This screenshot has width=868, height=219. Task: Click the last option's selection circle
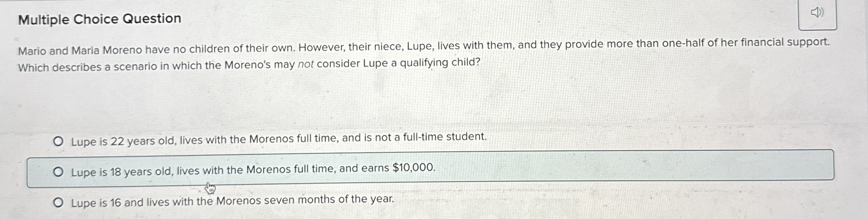pyautogui.click(x=59, y=202)
